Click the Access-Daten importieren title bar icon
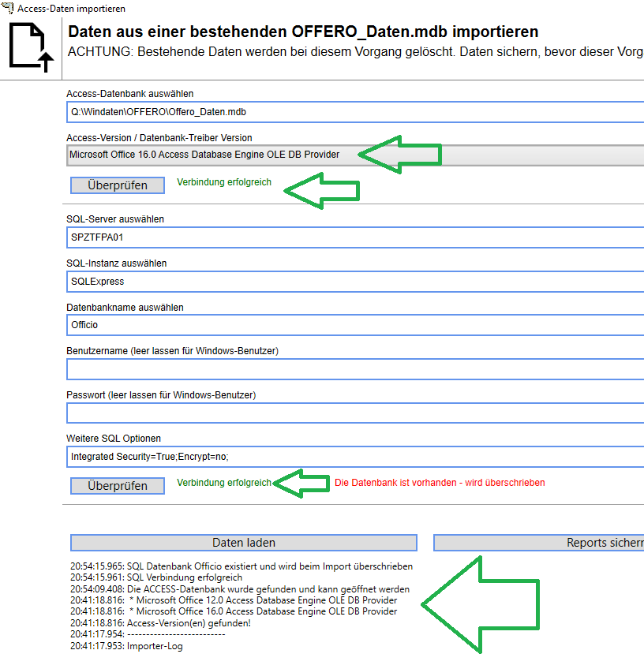644x665 pixels. (x=8, y=7)
